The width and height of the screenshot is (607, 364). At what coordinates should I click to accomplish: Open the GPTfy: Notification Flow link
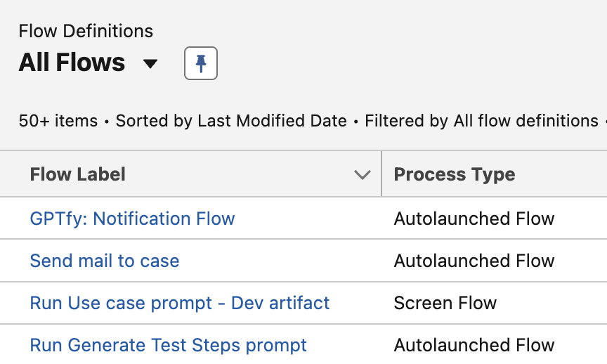tap(132, 219)
